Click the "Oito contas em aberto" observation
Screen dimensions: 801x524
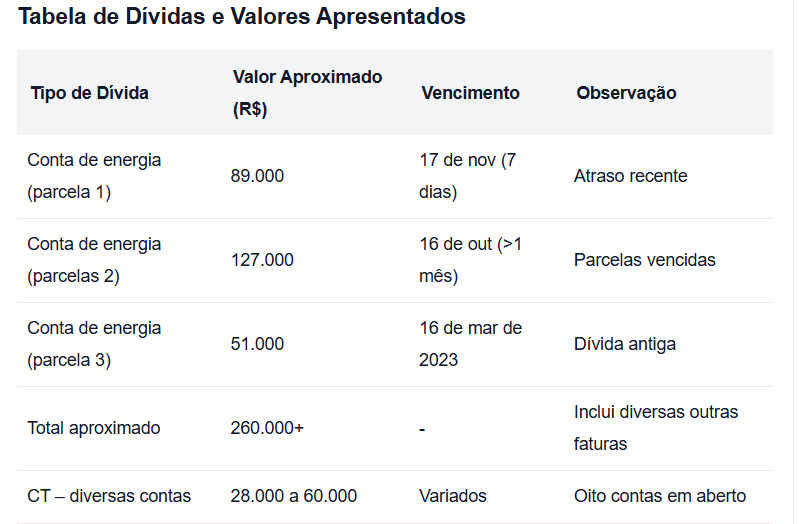tap(659, 496)
